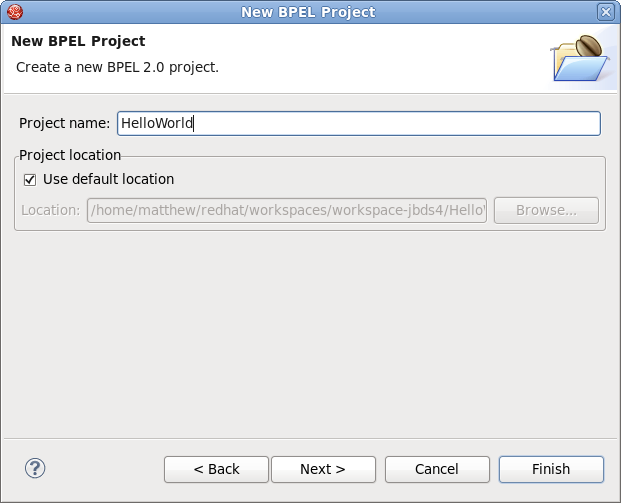
Task: Click the Eclipse icon in the title bar
Action: 14,12
